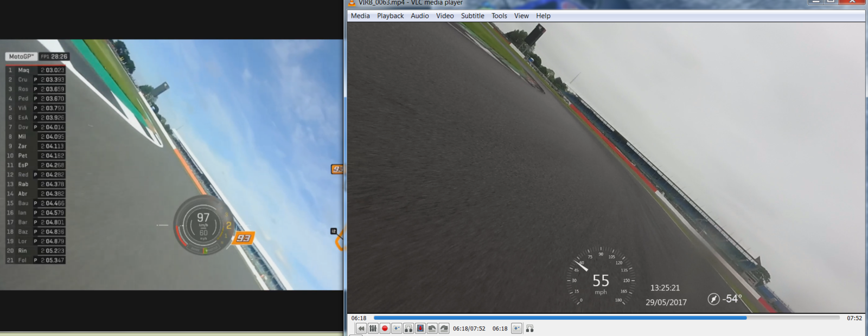Click the elapsed time 06:18 label left of the seek bar
The width and height of the screenshot is (868, 336).
tap(359, 318)
